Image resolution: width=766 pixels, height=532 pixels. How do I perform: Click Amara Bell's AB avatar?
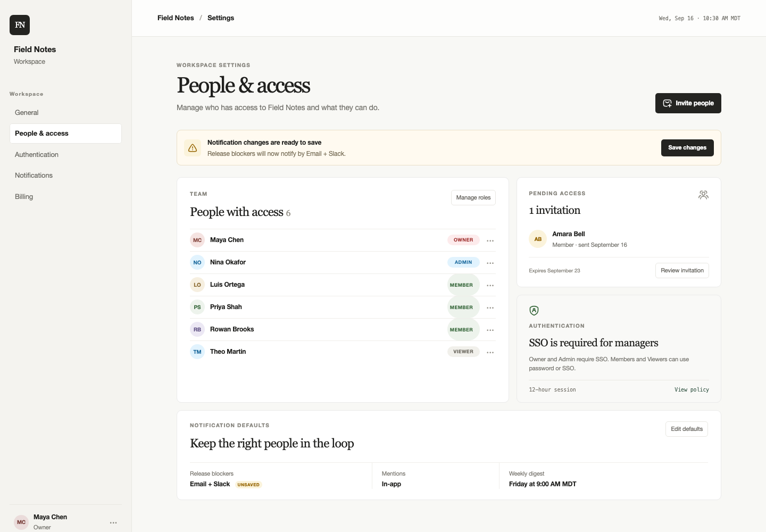tap(538, 239)
